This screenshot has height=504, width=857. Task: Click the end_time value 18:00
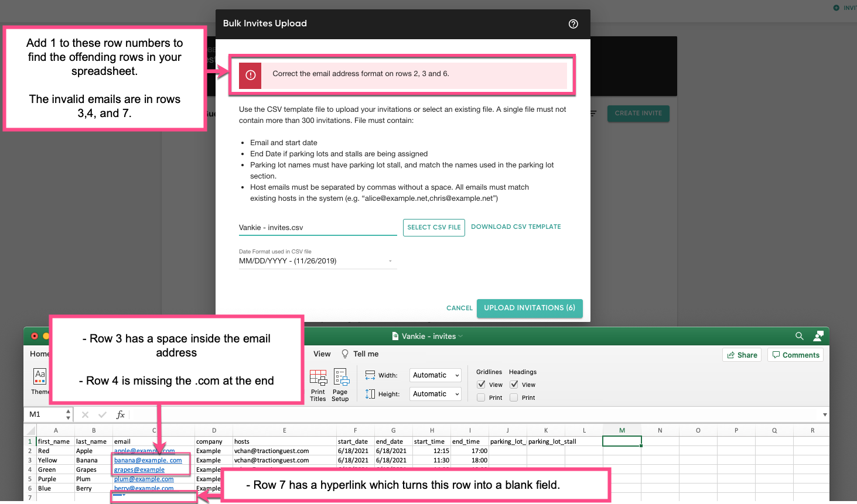(470, 460)
